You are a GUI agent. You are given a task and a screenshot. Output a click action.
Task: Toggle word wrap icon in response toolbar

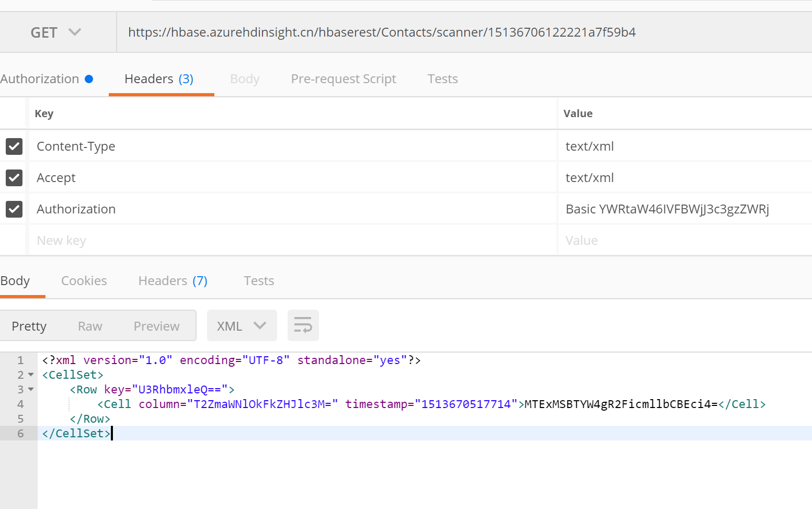[x=303, y=325]
